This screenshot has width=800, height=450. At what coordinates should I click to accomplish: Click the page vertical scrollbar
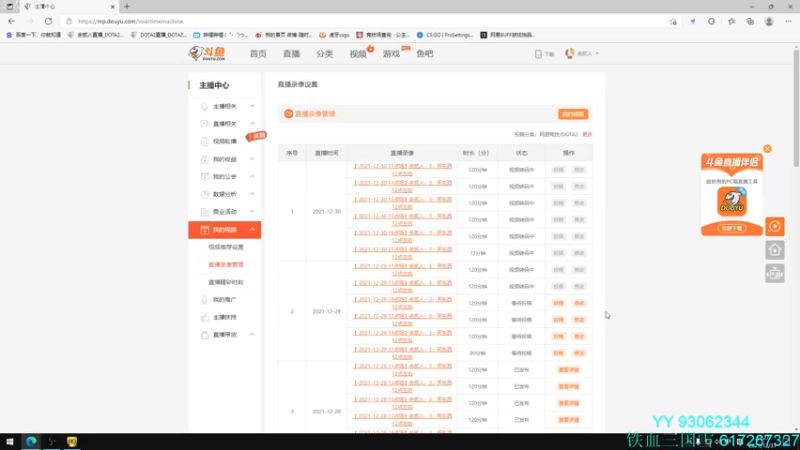[796, 107]
